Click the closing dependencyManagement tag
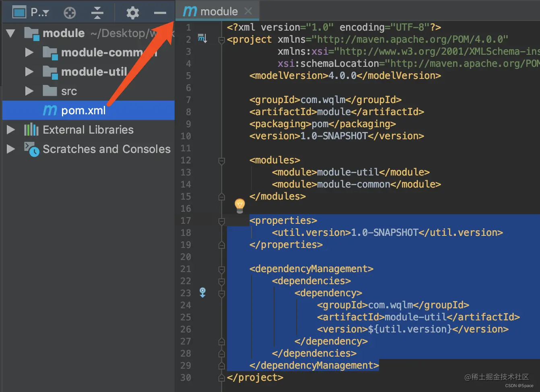 point(314,365)
